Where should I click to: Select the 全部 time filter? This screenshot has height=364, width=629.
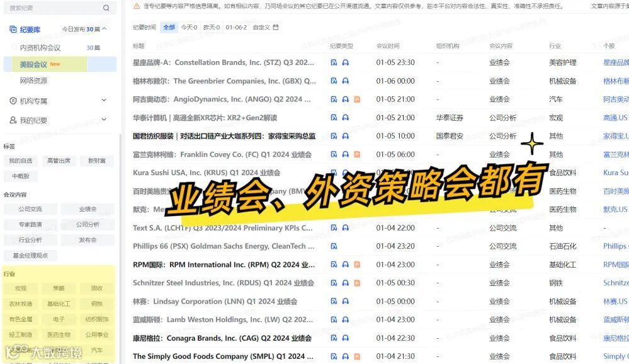click(169, 27)
